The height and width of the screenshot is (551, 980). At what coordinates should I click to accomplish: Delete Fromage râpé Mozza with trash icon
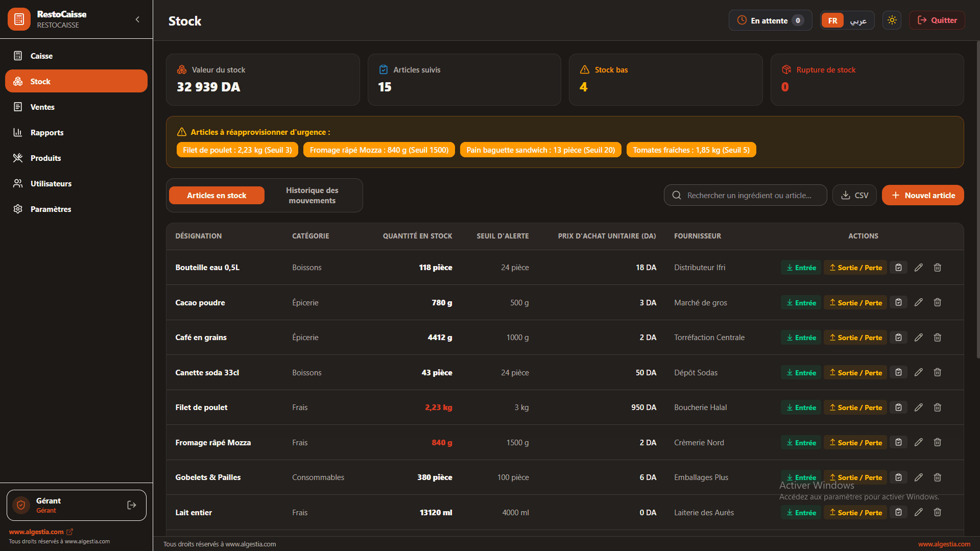tap(937, 442)
